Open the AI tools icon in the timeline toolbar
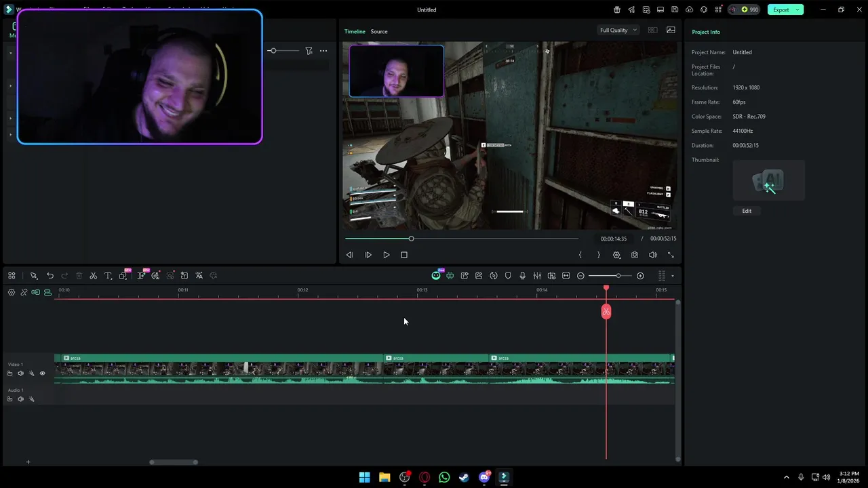 (x=156, y=276)
